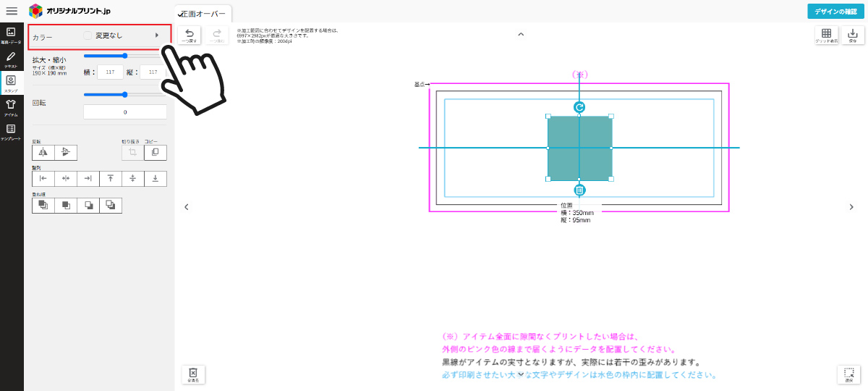Click the デザインの確認 button
Image resolution: width=868 pixels, height=391 pixels.
coord(835,11)
